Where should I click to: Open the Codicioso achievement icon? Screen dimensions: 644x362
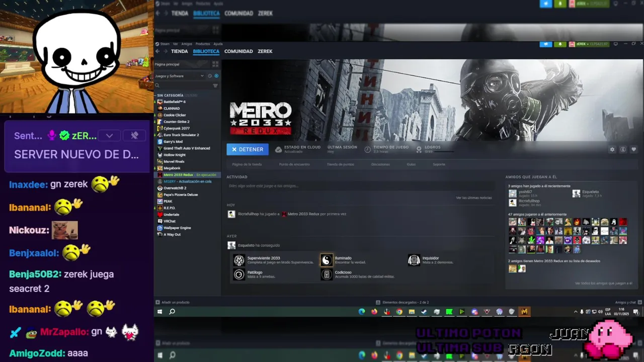[327, 275]
